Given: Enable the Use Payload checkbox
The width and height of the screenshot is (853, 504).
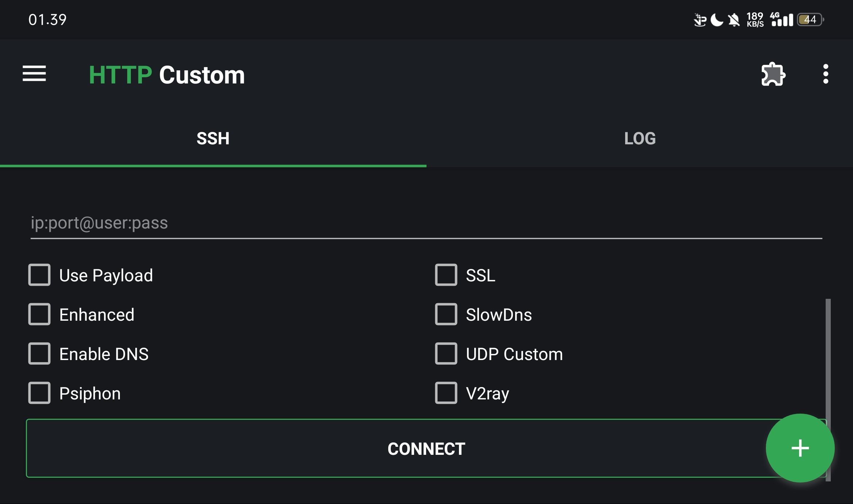Looking at the screenshot, I should (x=39, y=275).
